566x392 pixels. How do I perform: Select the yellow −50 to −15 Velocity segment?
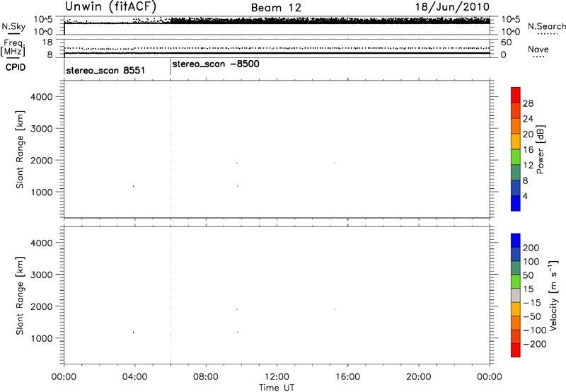tap(516, 309)
